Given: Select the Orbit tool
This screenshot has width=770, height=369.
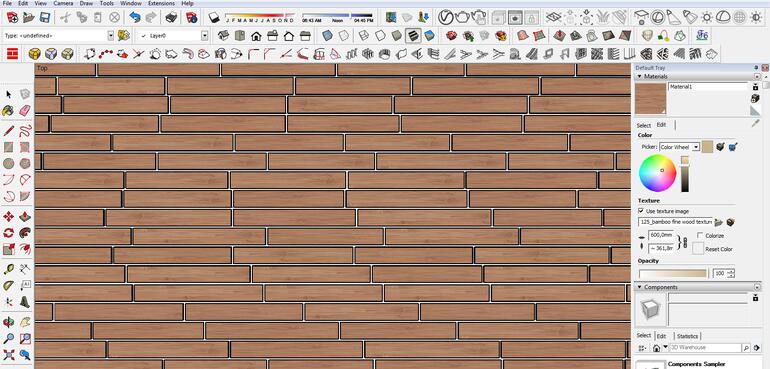Looking at the screenshot, I should 9,322.
